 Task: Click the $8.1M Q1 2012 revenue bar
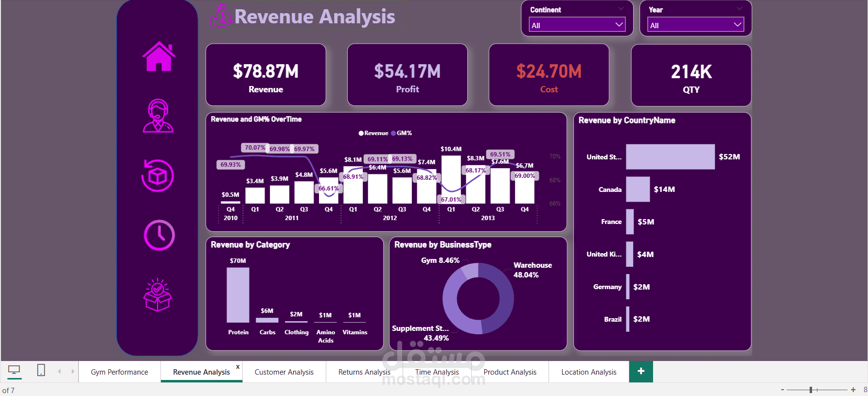click(353, 185)
